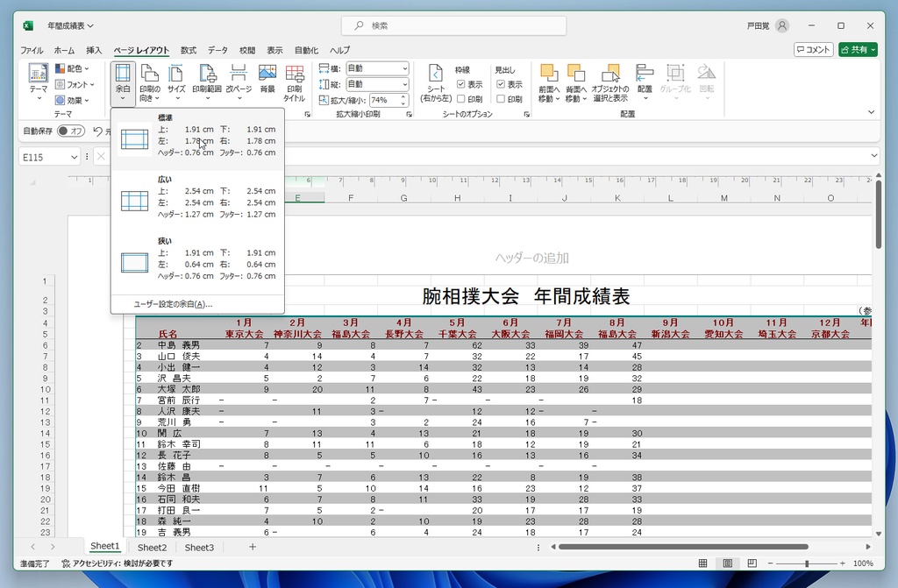Click シート(右から左) sheet direction button
Screen dimensions: 898x588
tap(436, 83)
